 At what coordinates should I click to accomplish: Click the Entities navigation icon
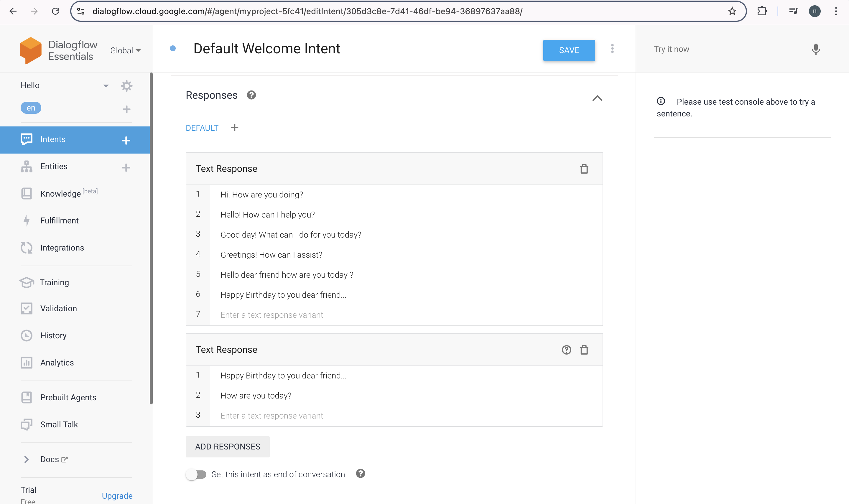click(27, 167)
